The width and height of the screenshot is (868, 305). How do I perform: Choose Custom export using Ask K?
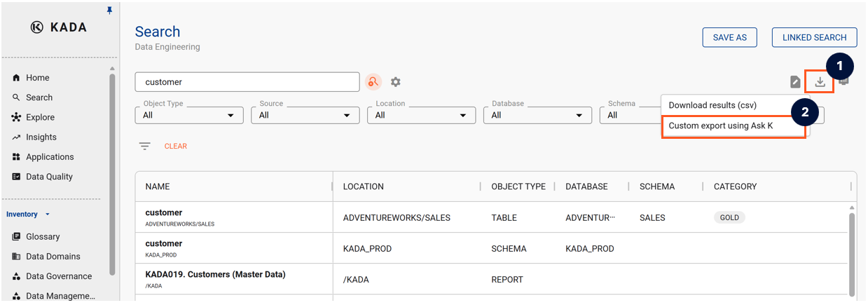click(721, 126)
